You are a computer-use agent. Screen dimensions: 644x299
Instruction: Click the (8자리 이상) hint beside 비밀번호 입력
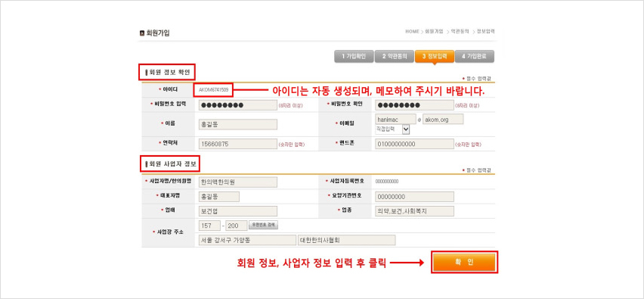(290, 106)
